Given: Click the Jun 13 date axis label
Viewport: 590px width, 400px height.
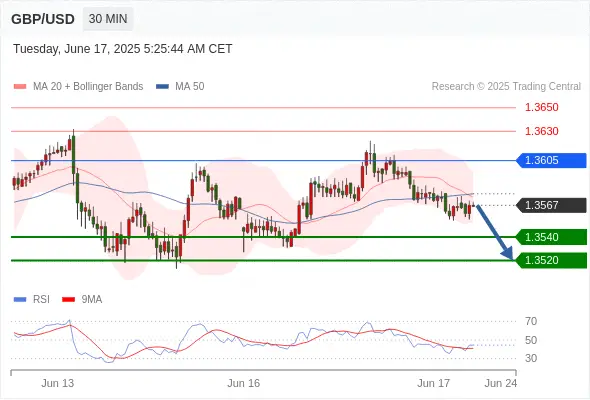Looking at the screenshot, I should click(58, 383).
